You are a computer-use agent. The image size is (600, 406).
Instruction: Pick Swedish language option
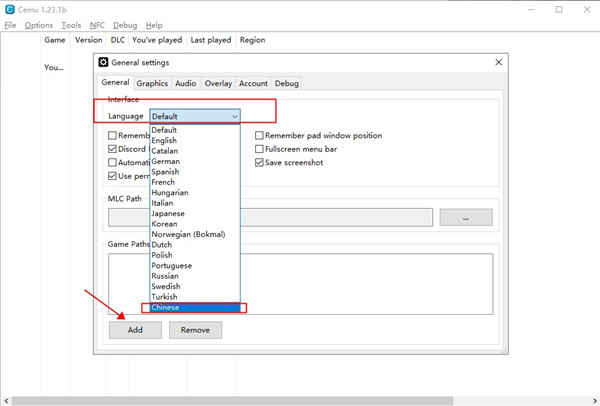[x=195, y=286]
